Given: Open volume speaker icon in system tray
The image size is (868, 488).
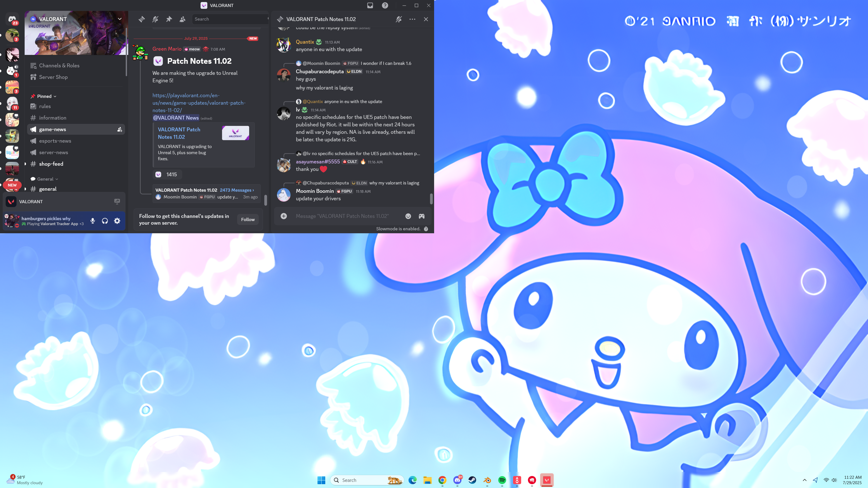Looking at the screenshot, I should [834, 480].
